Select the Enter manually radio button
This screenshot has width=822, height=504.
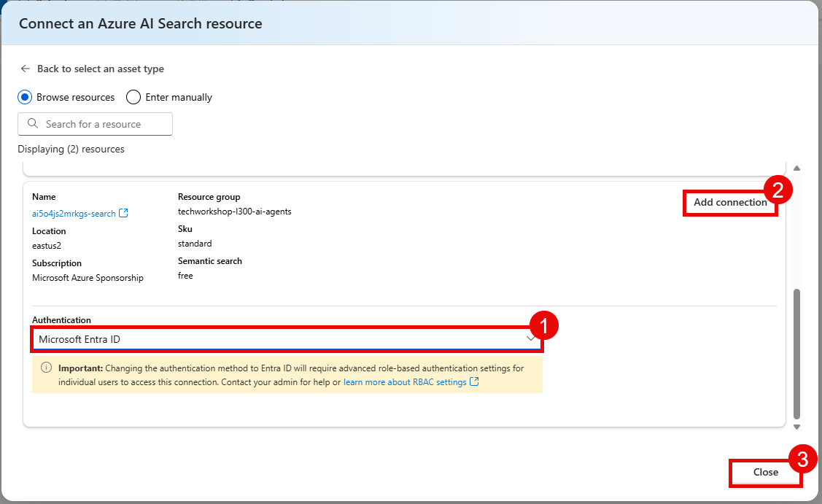(x=133, y=96)
